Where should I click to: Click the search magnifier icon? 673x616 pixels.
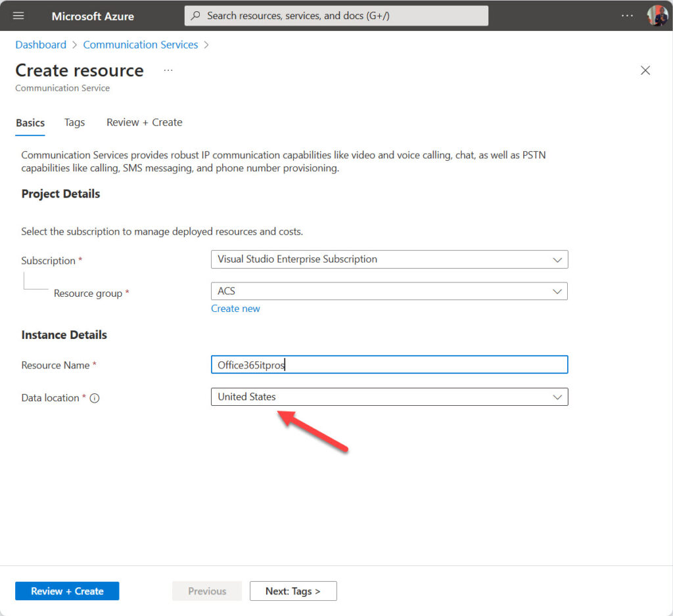[196, 16]
